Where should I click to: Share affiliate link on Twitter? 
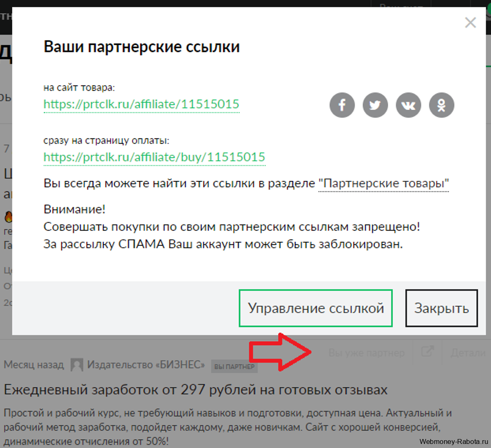[x=375, y=105]
